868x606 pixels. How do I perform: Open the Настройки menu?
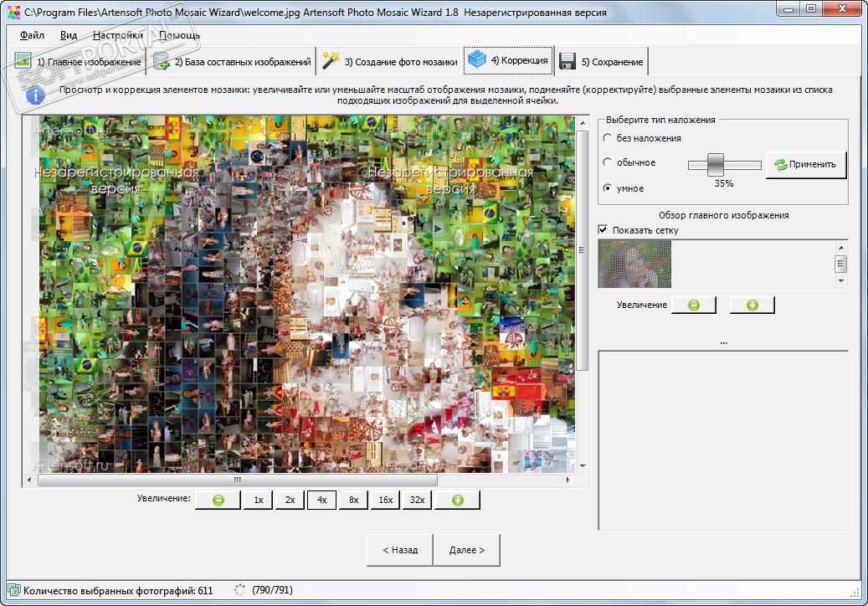118,35
